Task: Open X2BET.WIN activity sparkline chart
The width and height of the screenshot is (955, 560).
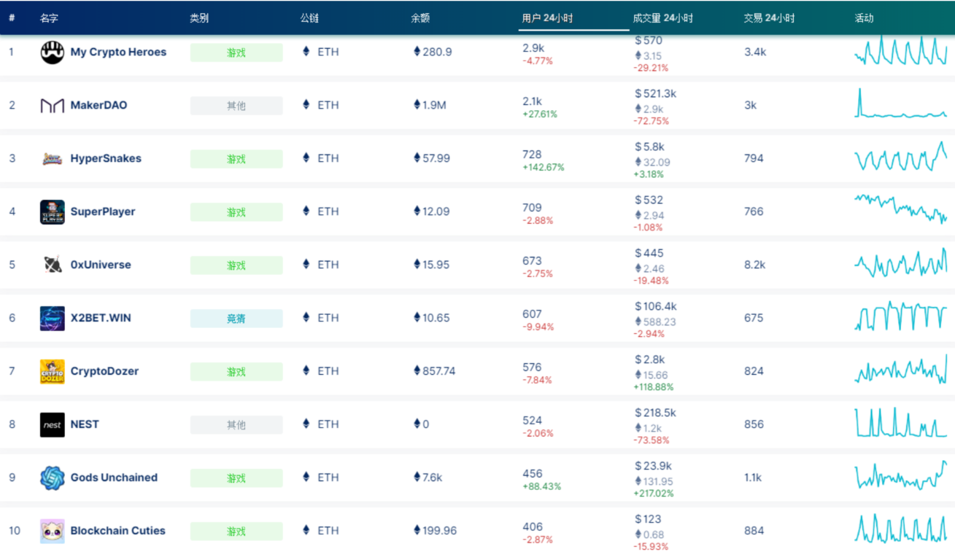Action: click(901, 316)
